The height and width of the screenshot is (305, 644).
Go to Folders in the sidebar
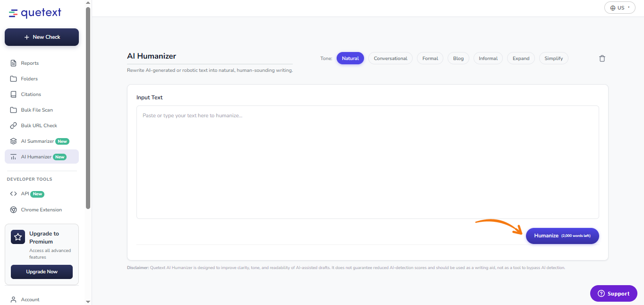(x=42, y=78)
